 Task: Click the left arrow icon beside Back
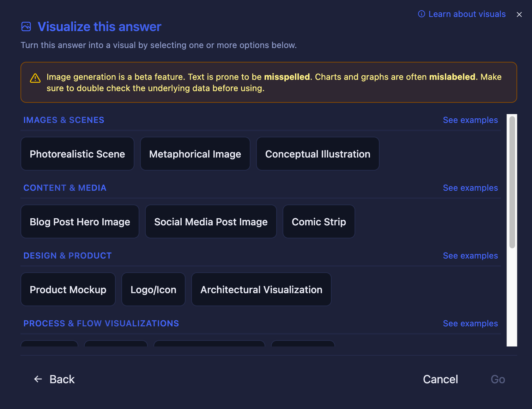click(38, 379)
